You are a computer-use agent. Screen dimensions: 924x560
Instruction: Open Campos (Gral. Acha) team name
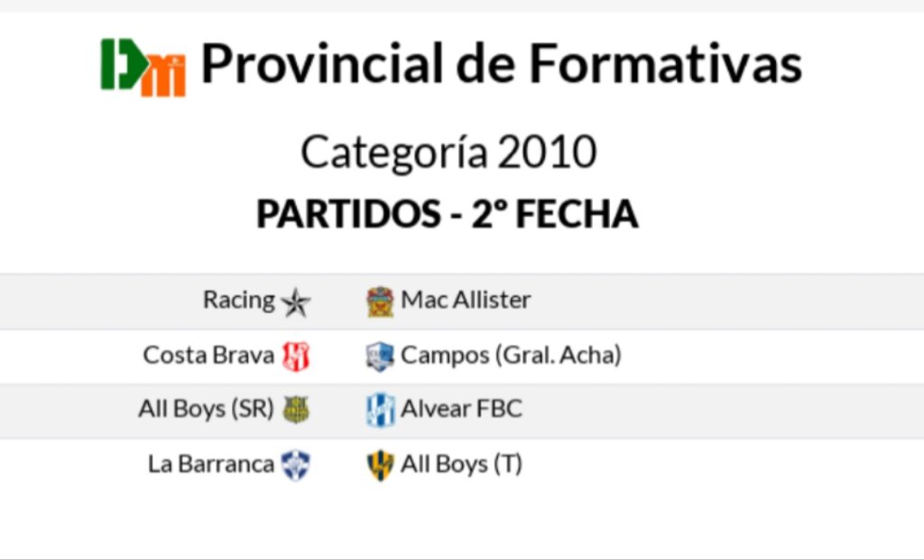pos(511,355)
